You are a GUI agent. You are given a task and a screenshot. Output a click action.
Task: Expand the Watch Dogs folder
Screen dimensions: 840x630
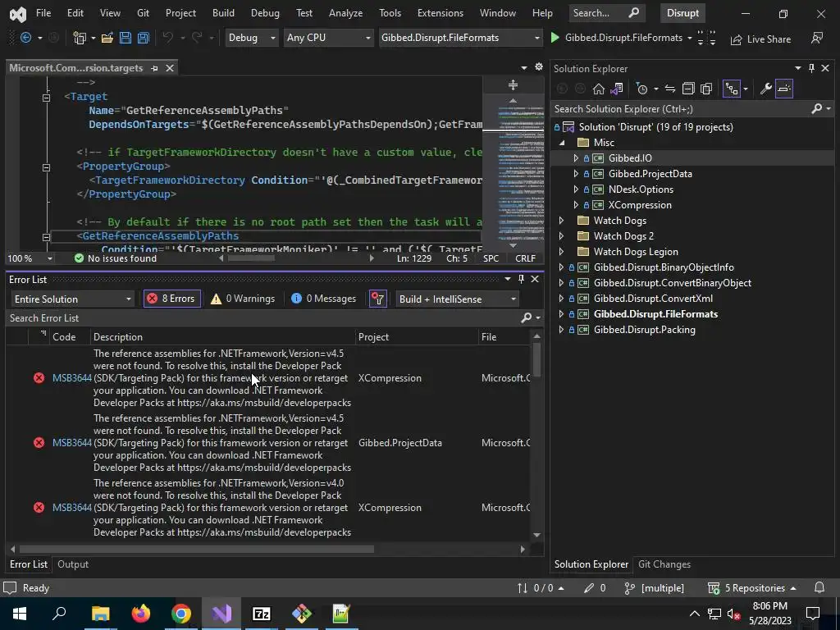561,220
